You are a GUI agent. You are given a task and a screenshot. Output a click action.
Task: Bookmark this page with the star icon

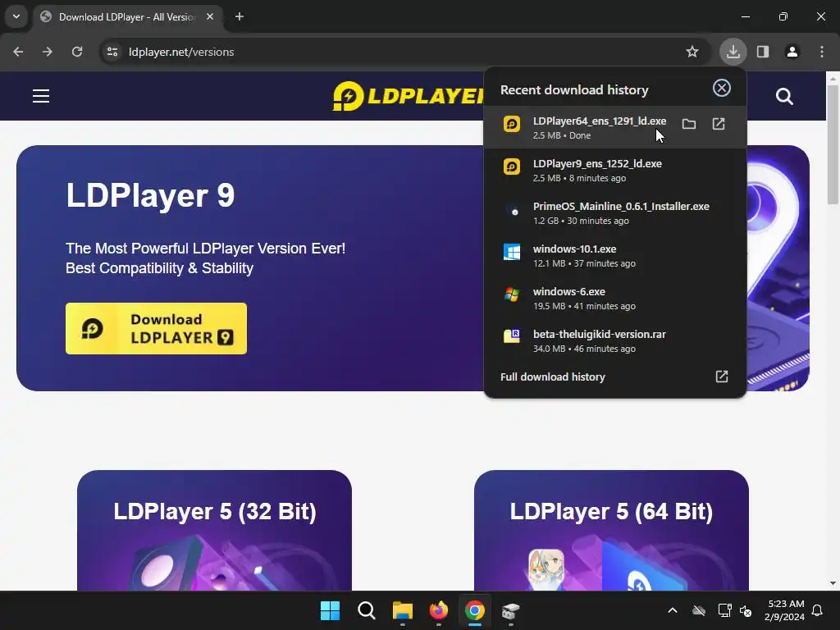(692, 52)
